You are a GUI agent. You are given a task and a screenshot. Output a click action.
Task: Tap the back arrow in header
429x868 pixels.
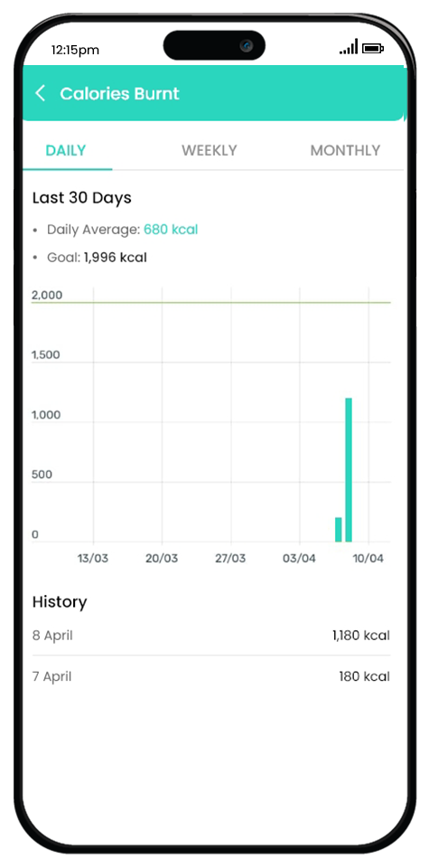41,93
